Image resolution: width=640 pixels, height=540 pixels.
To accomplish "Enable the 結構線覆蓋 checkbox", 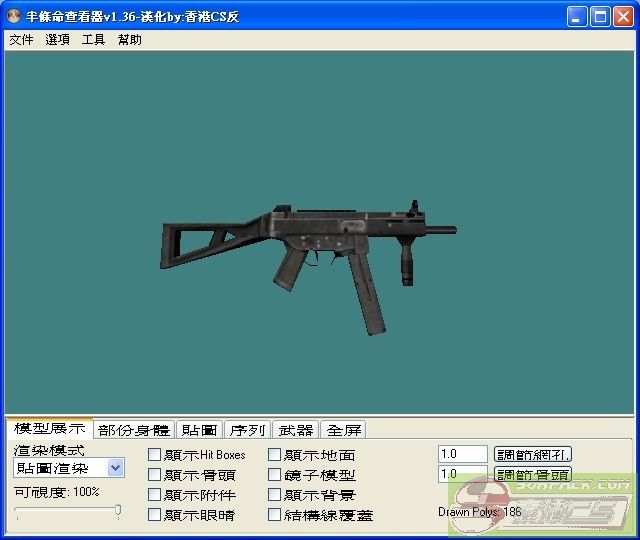I will 274,515.
